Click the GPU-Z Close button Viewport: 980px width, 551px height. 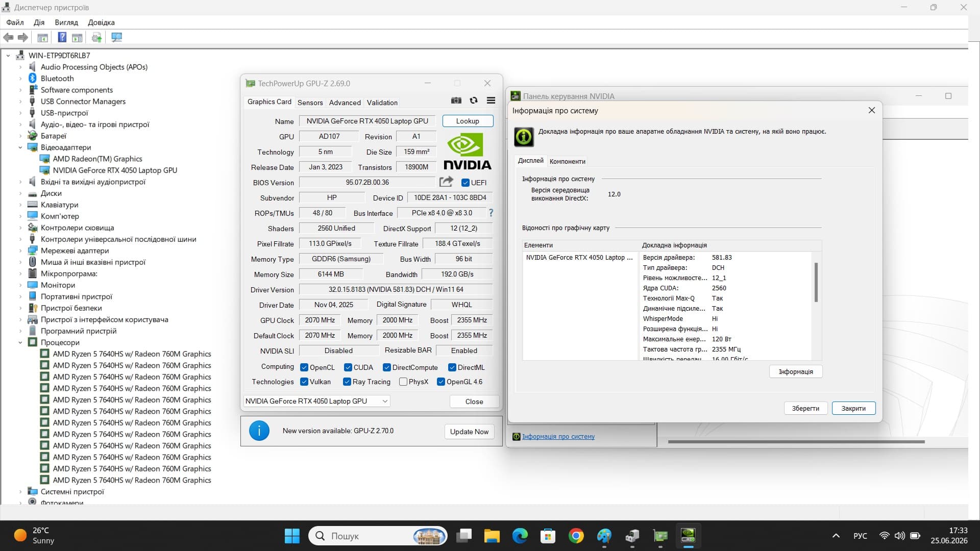point(474,402)
